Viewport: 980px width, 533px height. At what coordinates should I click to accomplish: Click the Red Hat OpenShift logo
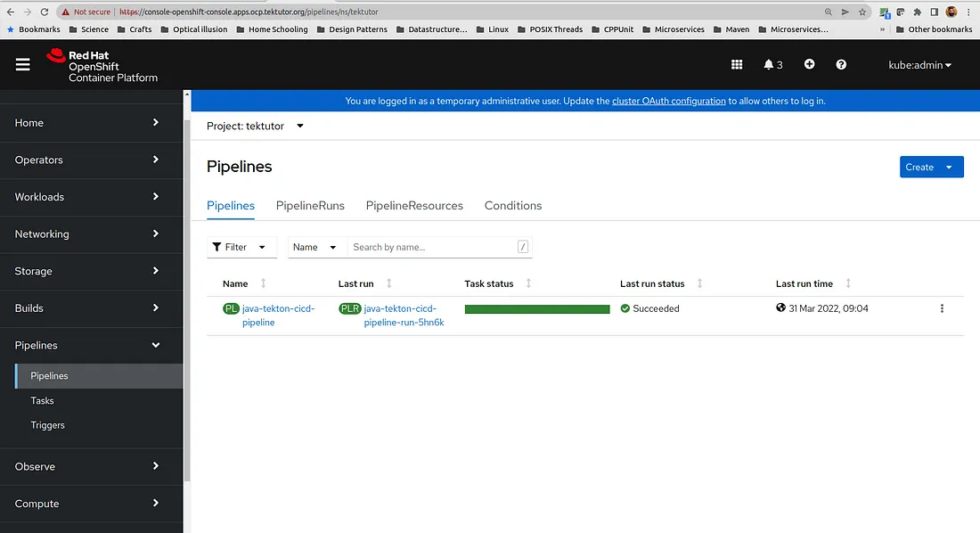tap(102, 66)
